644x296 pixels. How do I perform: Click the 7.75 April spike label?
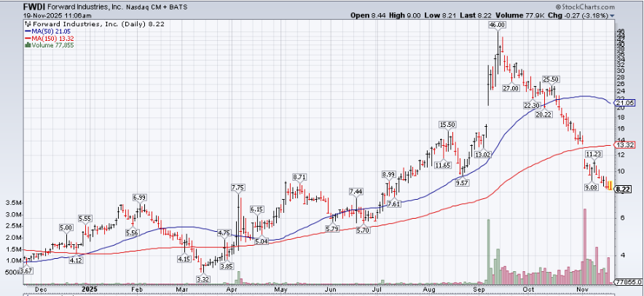click(x=237, y=187)
